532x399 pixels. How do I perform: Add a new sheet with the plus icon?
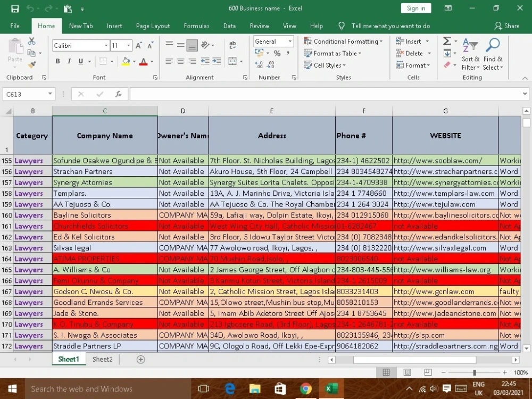point(140,359)
